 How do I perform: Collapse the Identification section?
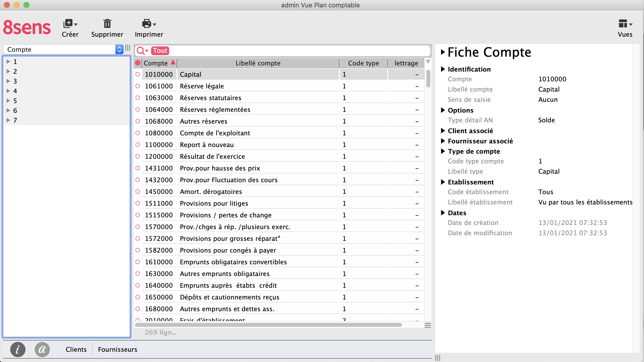point(443,69)
